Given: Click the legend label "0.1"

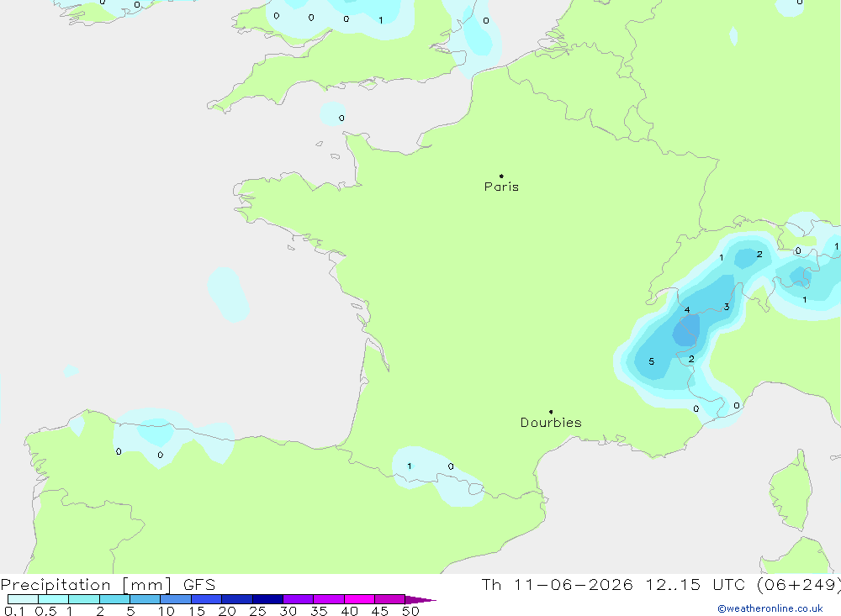Looking at the screenshot, I should pos(14,611).
